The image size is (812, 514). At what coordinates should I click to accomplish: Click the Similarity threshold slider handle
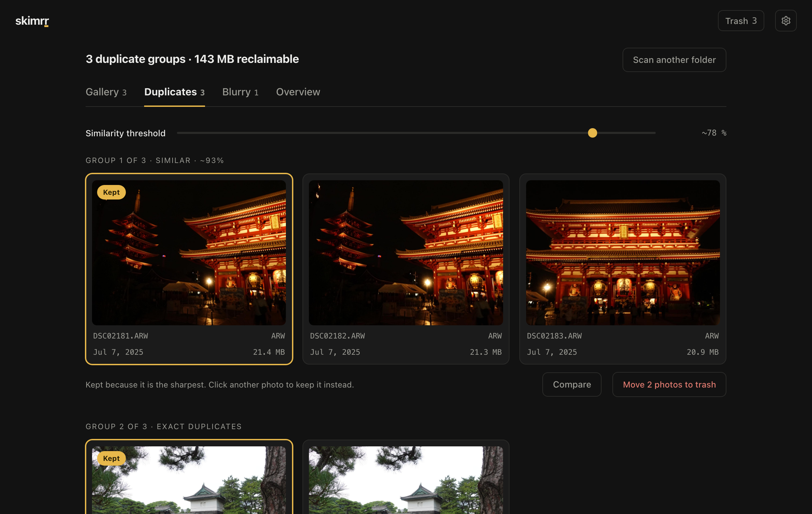592,133
